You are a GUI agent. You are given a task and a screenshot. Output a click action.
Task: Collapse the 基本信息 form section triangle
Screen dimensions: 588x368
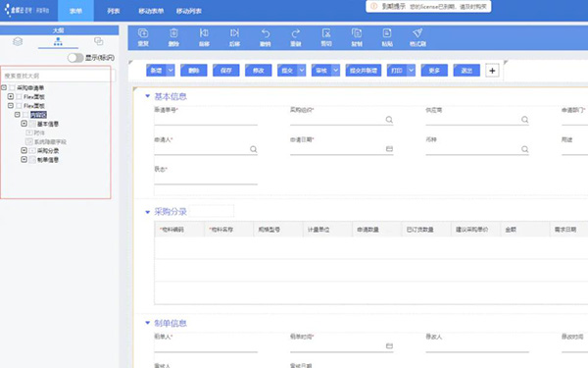coord(147,96)
